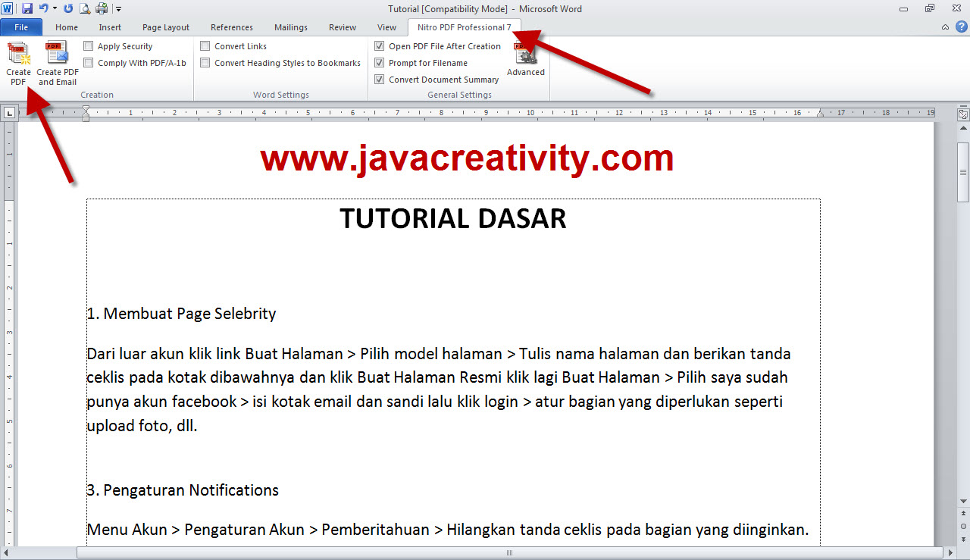The height and width of the screenshot is (560, 970).
Task: Click the line '1. Membuat Page Selebrity'
Action: (181, 314)
